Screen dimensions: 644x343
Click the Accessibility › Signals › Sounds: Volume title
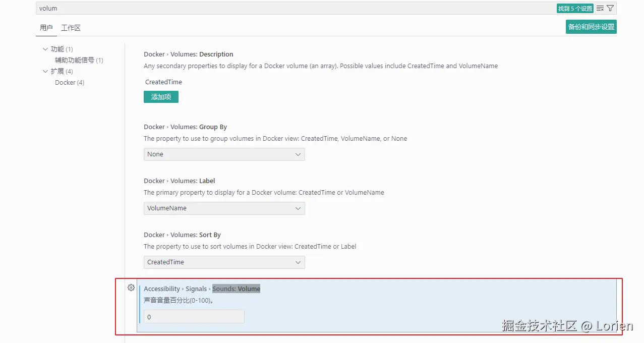(202, 289)
